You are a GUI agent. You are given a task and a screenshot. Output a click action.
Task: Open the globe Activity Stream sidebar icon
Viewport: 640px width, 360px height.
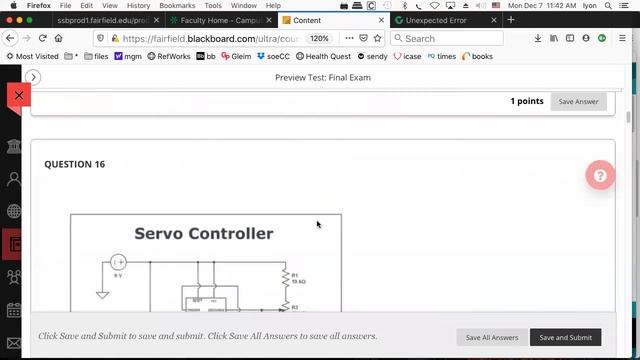13,211
